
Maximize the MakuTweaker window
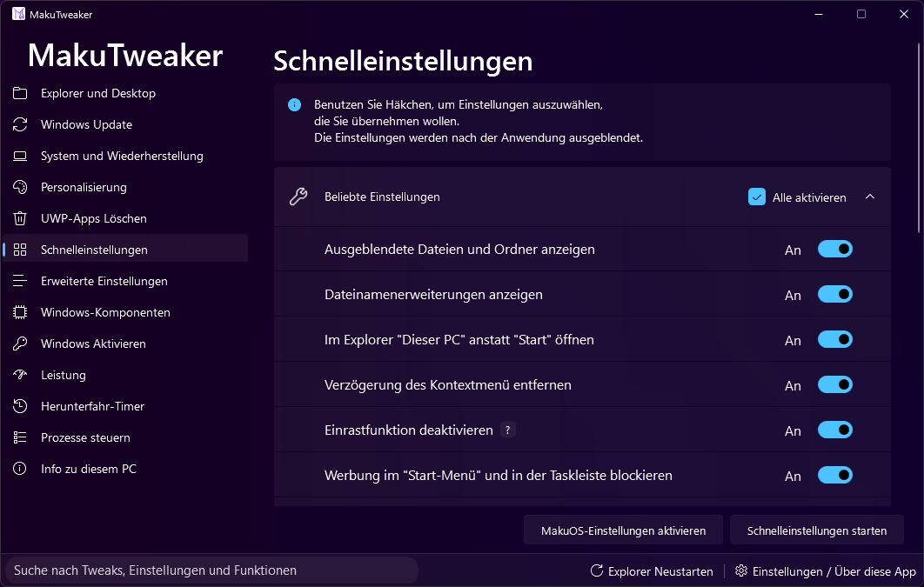pyautogui.click(x=861, y=14)
